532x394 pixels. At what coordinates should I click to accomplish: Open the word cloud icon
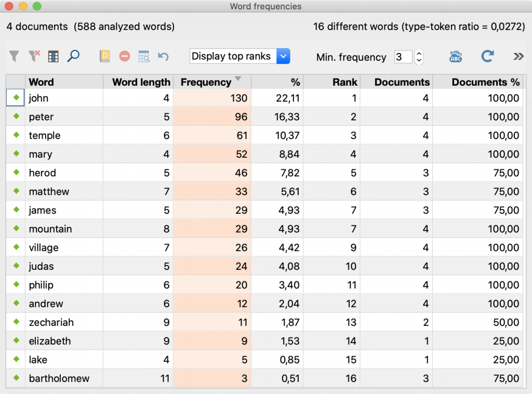[x=456, y=57]
